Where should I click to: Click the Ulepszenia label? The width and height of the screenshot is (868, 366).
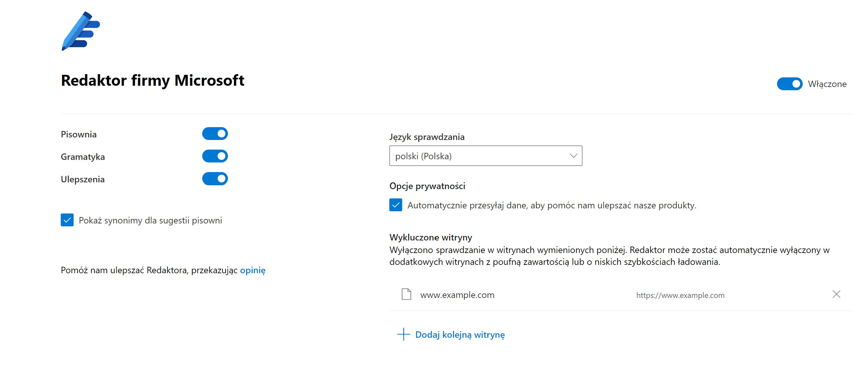[83, 180]
